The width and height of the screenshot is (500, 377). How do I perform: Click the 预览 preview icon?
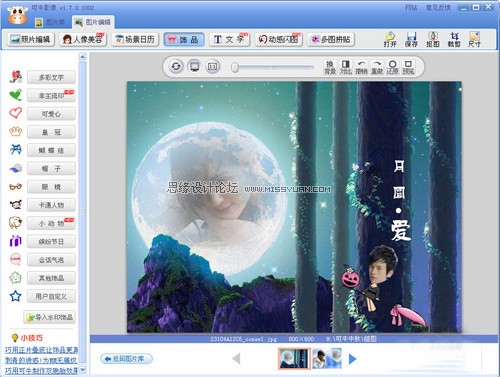(x=408, y=67)
